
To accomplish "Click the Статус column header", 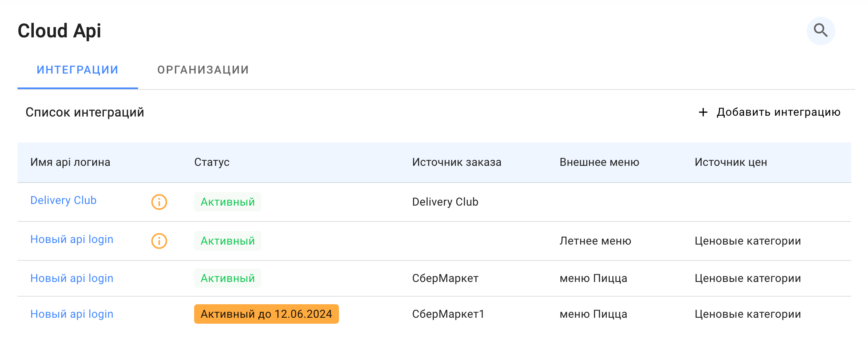I will click(212, 162).
